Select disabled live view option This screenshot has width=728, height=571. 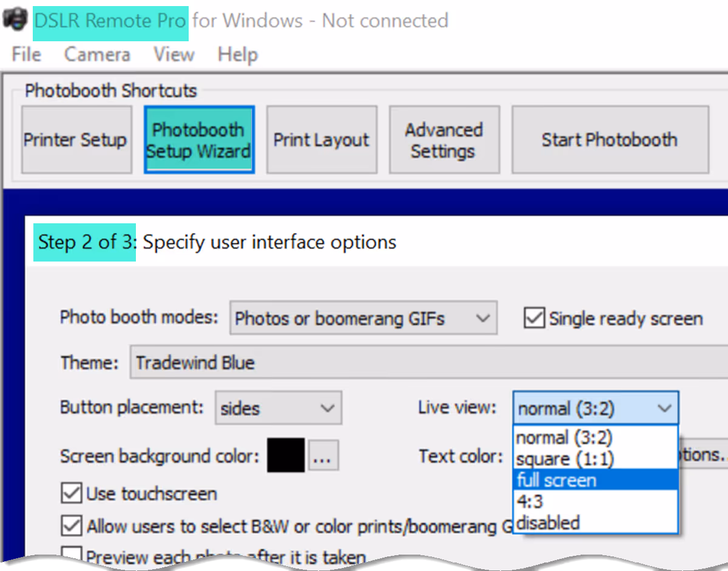pyautogui.click(x=595, y=522)
